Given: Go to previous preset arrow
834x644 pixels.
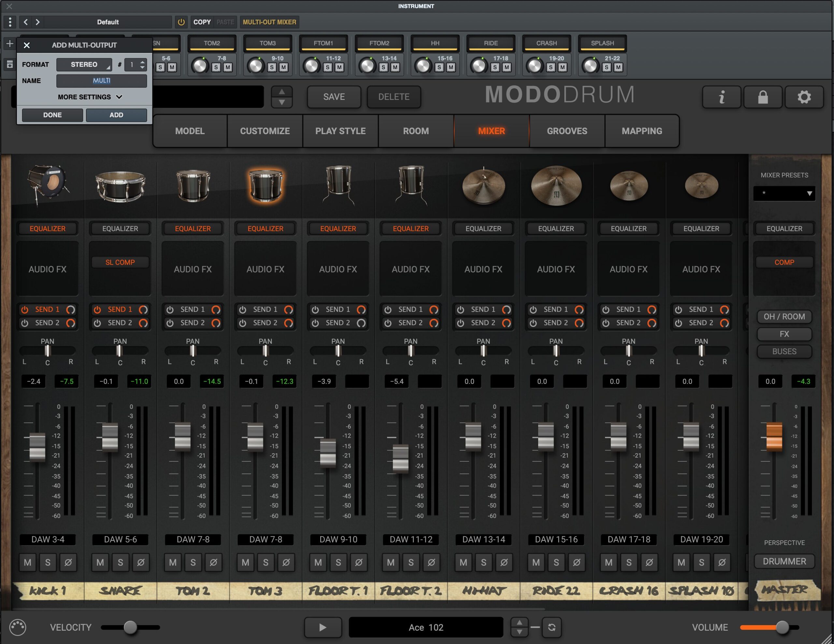Looking at the screenshot, I should click(26, 22).
